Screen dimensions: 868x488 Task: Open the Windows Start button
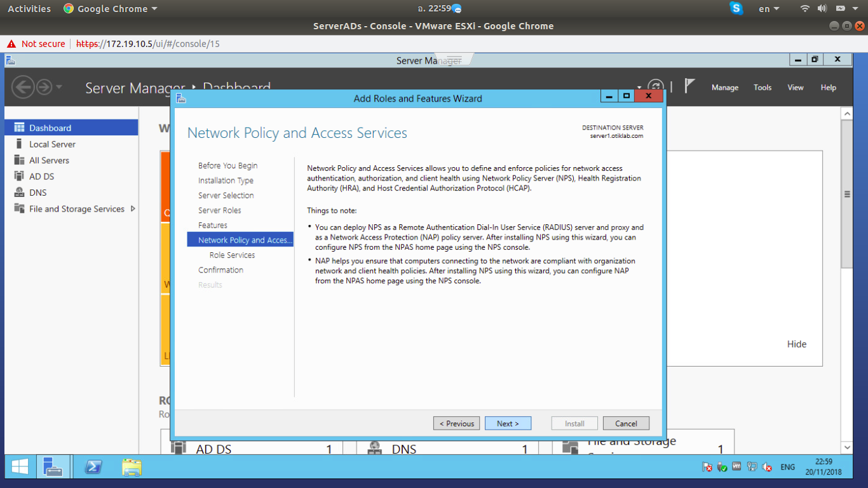[20, 467]
